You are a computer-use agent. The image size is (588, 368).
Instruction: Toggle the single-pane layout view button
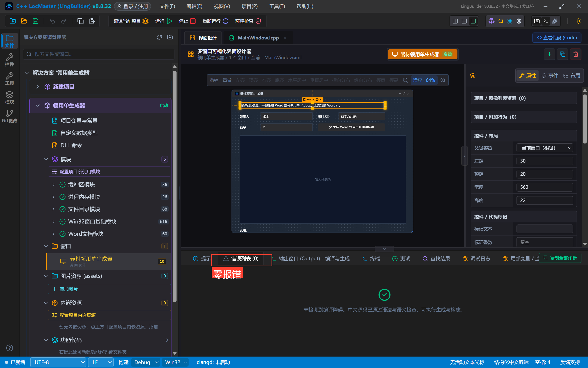coord(473,21)
